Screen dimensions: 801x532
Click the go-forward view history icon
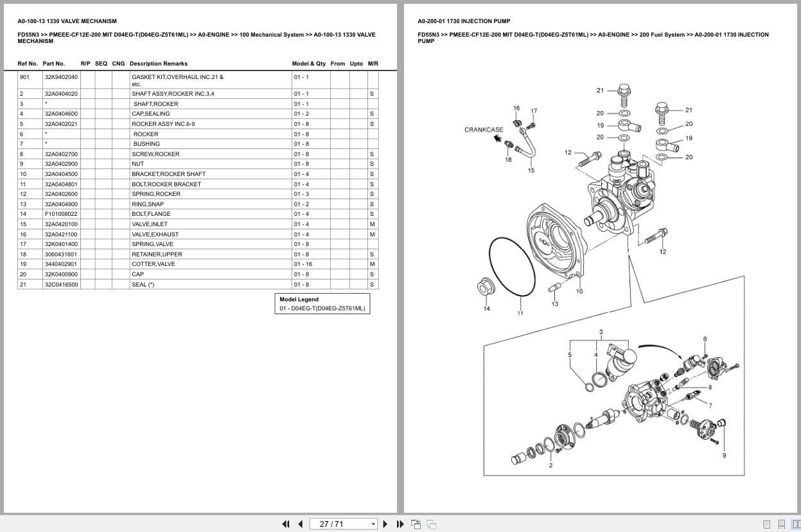pyautogui.click(x=431, y=524)
